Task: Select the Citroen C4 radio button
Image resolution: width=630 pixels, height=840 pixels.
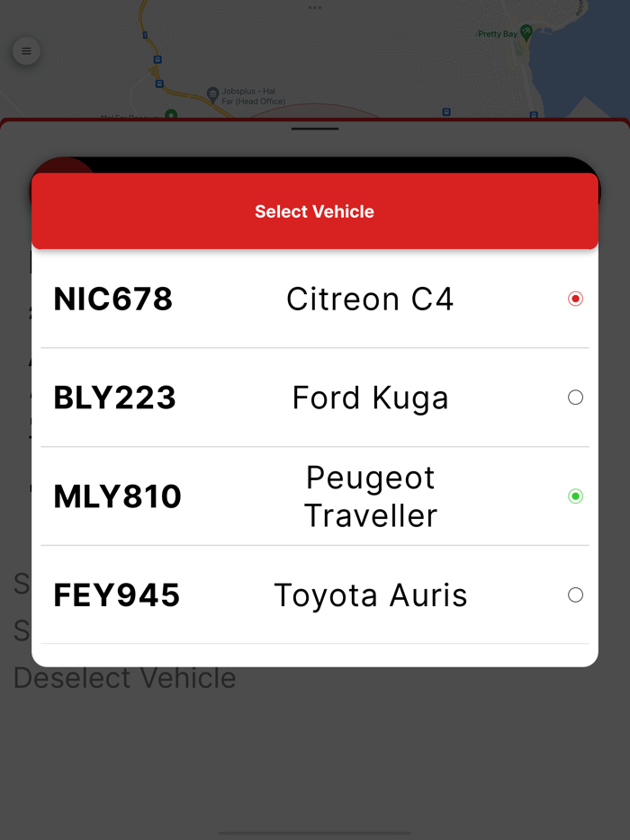Action: point(575,299)
